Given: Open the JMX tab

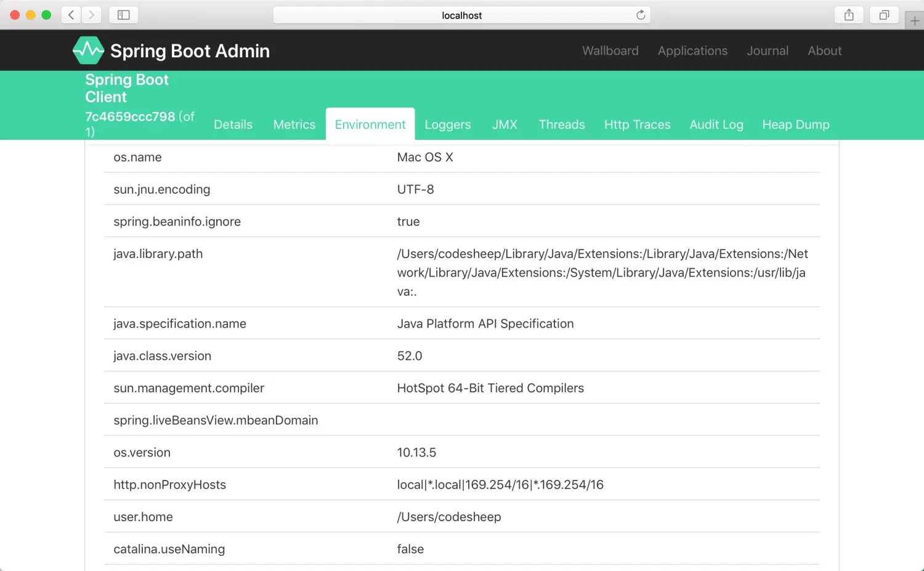Looking at the screenshot, I should pos(505,124).
